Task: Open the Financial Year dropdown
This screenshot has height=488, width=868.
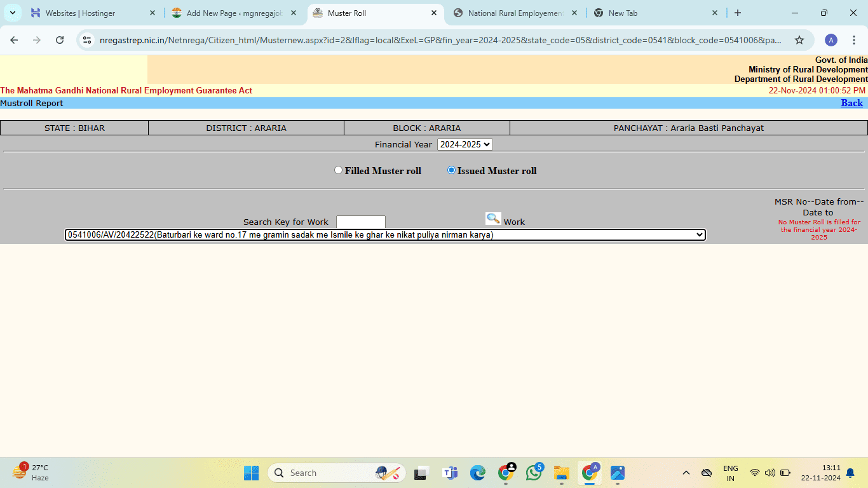Action: point(465,144)
